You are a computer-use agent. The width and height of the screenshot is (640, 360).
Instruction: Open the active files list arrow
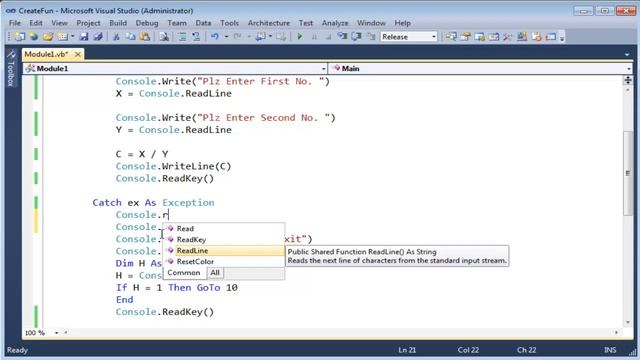pos(627,54)
